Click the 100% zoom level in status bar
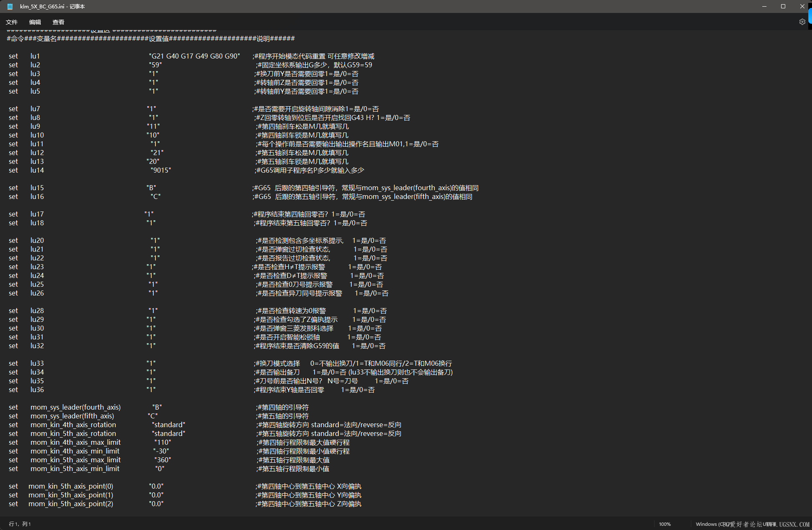812x530 pixels. click(665, 524)
